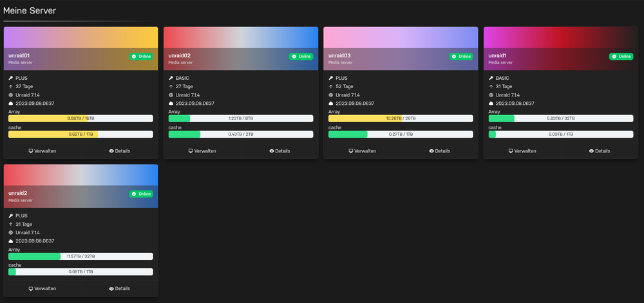Click the Online status badge on unraid2
Screen dimensions: 644x303
(141, 194)
